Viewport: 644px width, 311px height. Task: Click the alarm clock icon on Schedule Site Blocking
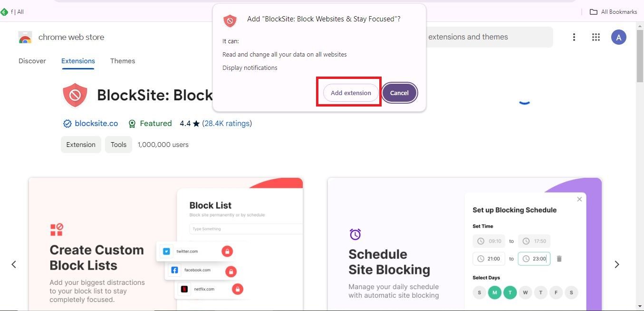pos(355,234)
